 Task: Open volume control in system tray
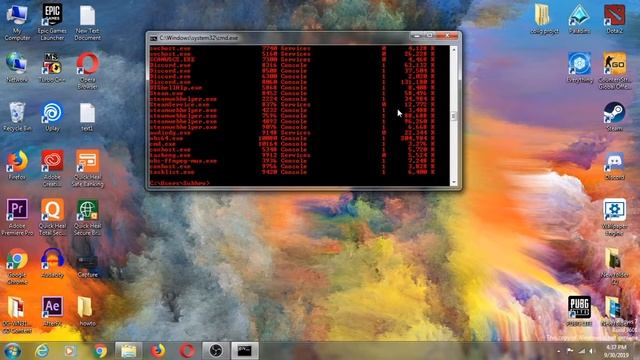591,351
